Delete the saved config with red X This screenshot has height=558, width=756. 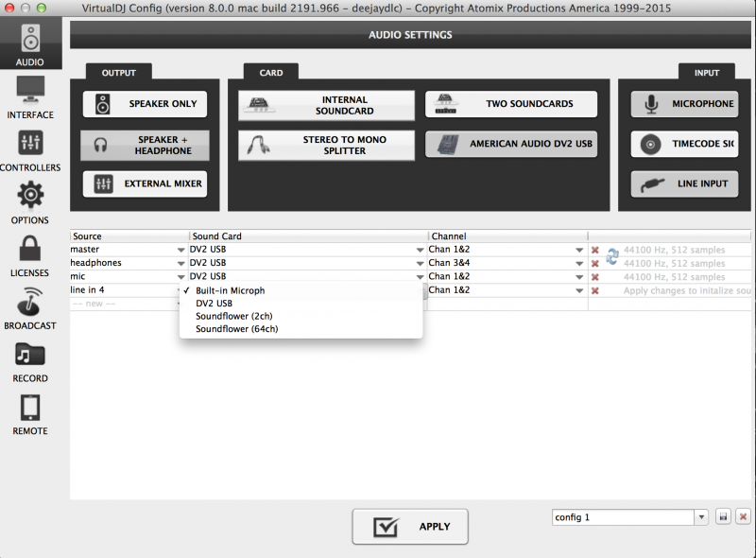point(744,517)
